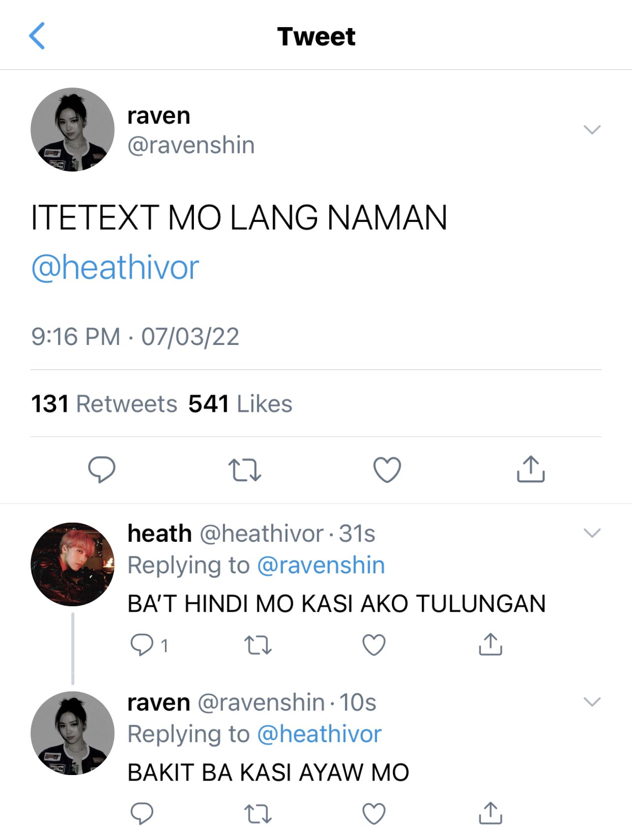Open the @heathivor mention in main tweet
The width and height of the screenshot is (632, 840).
pyautogui.click(x=115, y=268)
